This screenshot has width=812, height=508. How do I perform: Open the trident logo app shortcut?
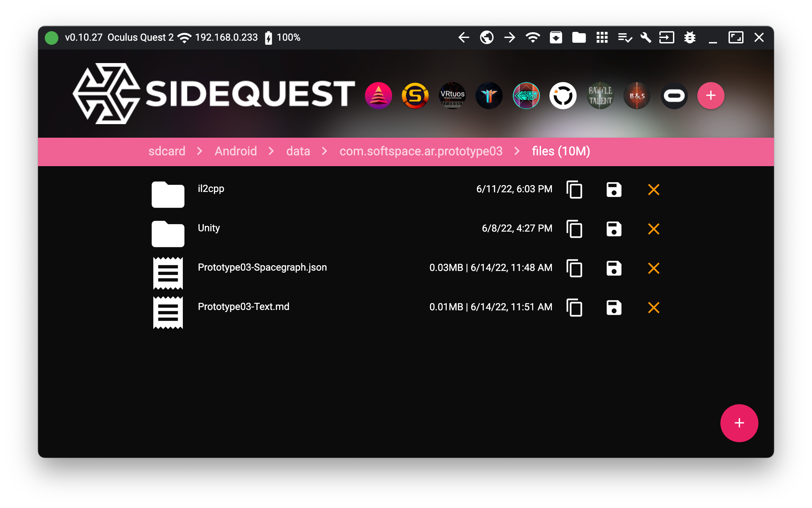click(x=489, y=96)
